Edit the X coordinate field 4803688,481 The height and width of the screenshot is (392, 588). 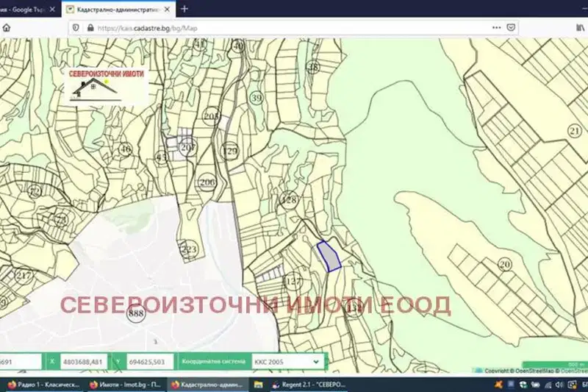[83, 362]
